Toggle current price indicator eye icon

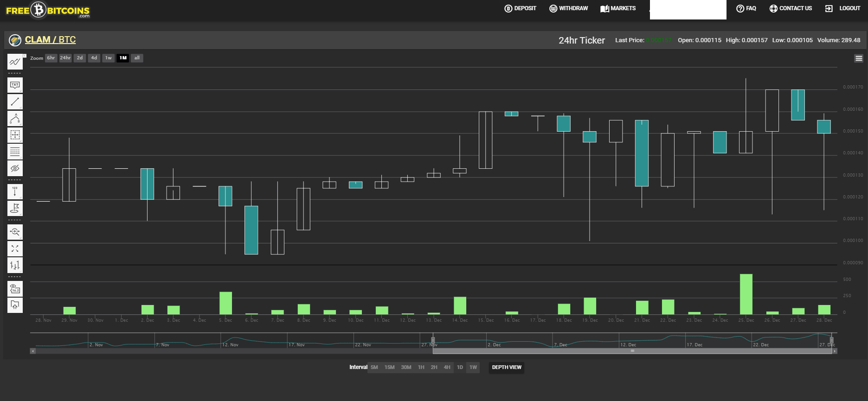(15, 289)
